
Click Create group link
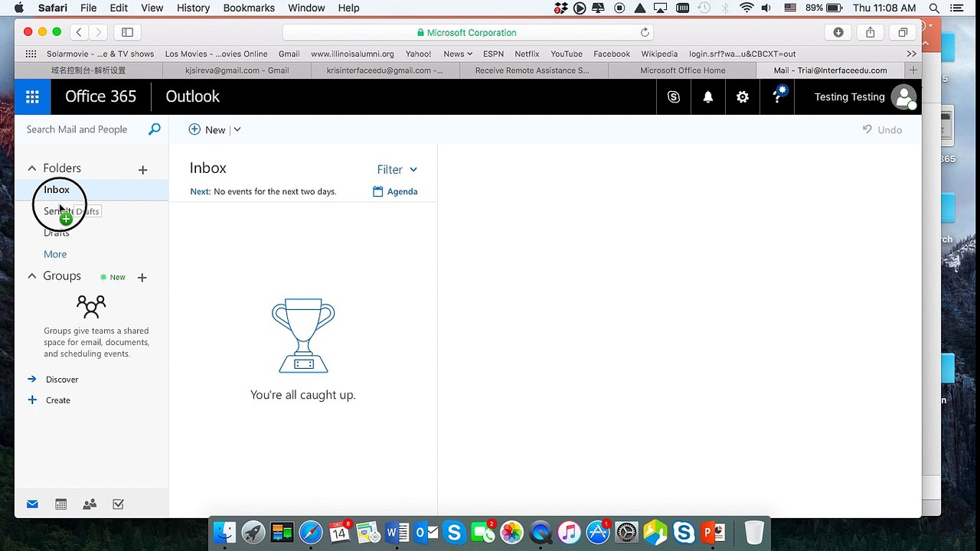(x=58, y=400)
